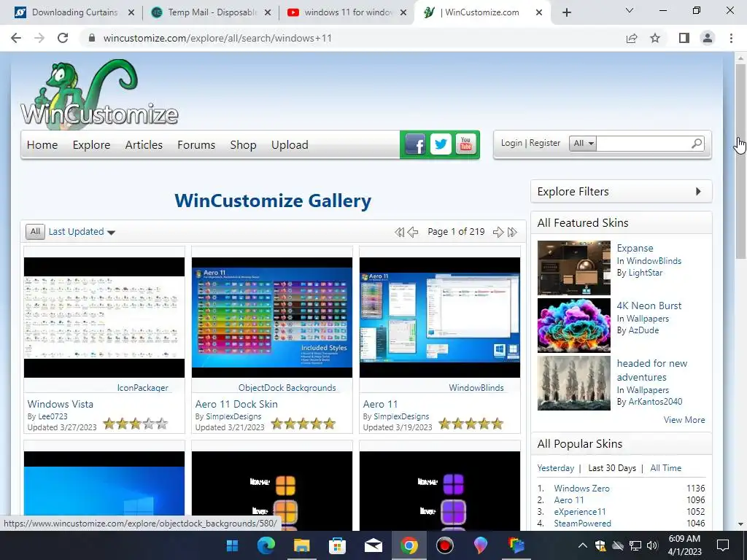Open Last Updated sort dropdown

(x=82, y=232)
